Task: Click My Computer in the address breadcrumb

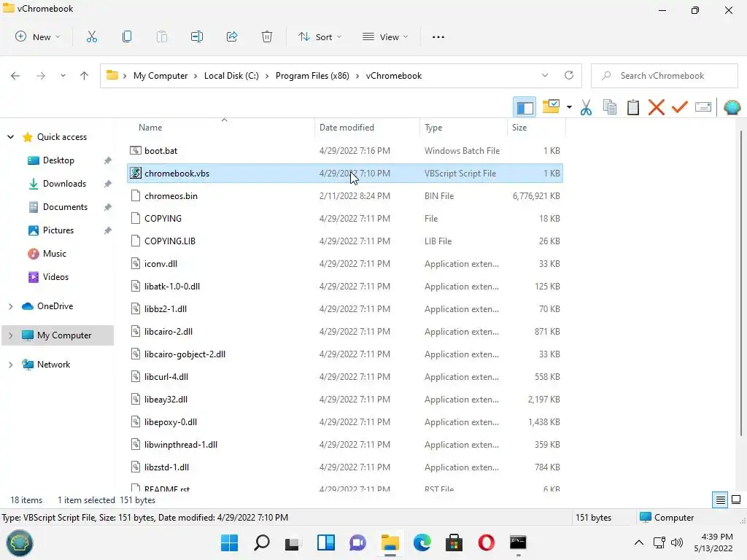Action: pyautogui.click(x=160, y=76)
